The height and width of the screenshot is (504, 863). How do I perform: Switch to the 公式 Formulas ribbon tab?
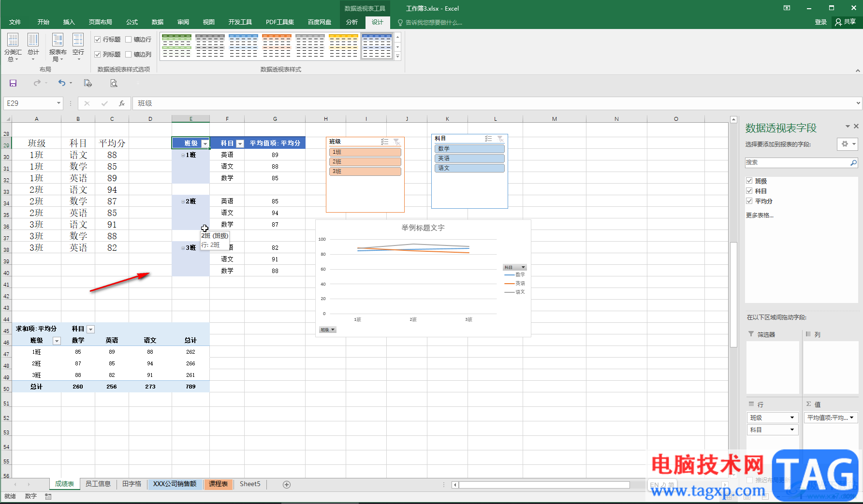tap(132, 22)
